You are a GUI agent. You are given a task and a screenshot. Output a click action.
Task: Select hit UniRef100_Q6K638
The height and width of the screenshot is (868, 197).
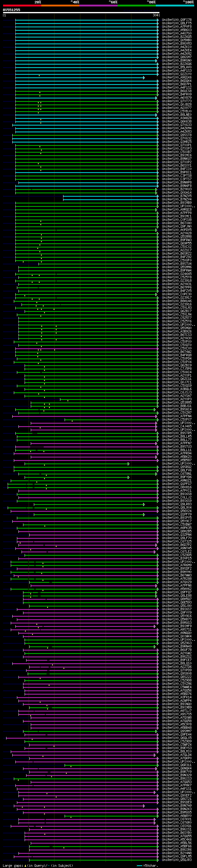tap(177, 121)
